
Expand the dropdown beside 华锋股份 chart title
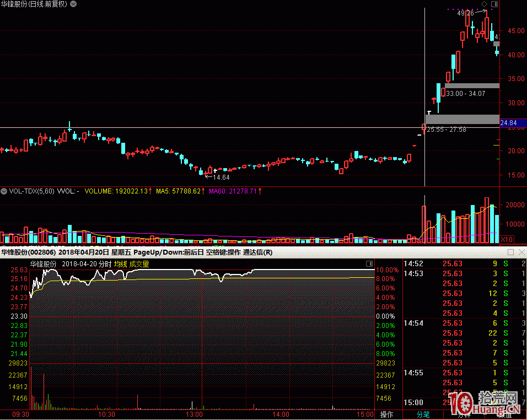74,4
